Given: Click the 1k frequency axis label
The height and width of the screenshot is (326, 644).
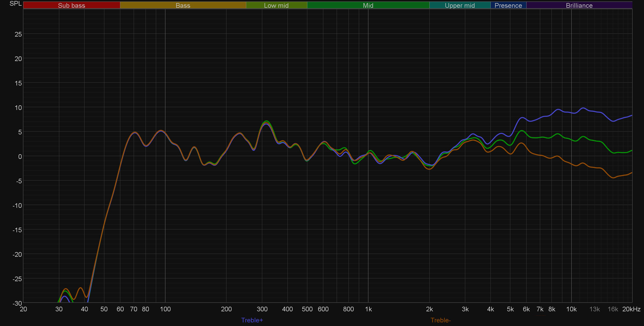Looking at the screenshot, I should (x=368, y=309).
